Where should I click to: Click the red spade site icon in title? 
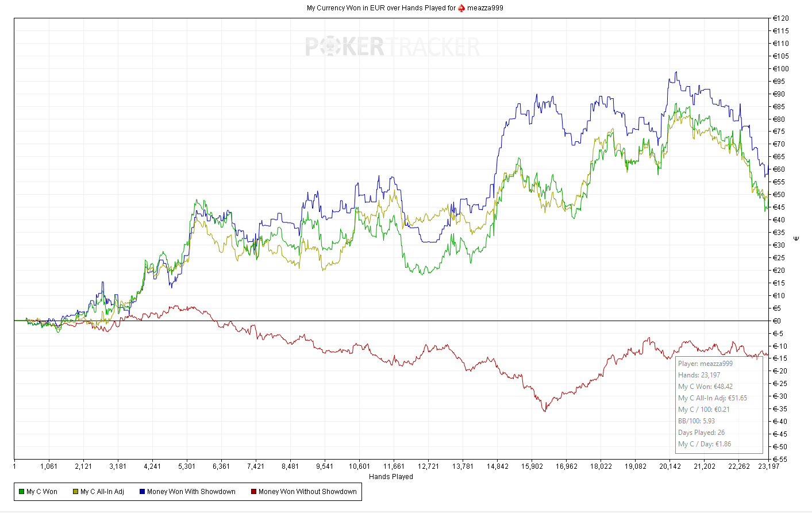461,8
